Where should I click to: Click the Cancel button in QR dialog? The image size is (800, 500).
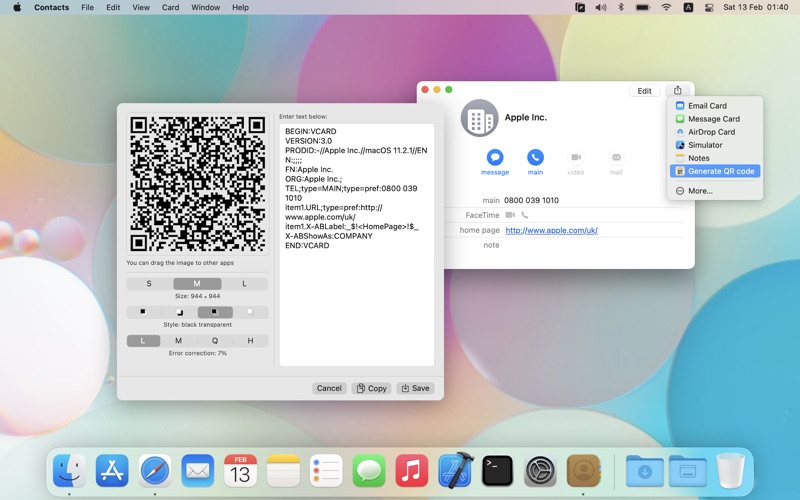(329, 388)
